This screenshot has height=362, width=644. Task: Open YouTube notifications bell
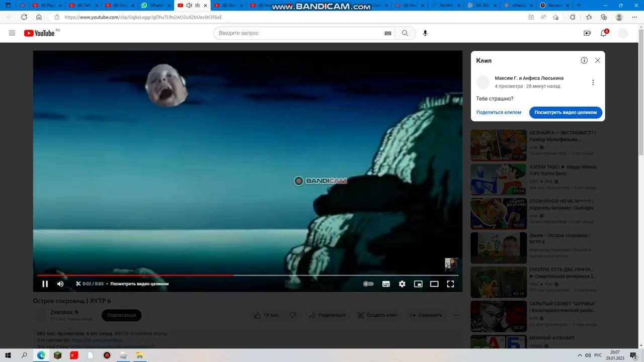[x=604, y=33]
